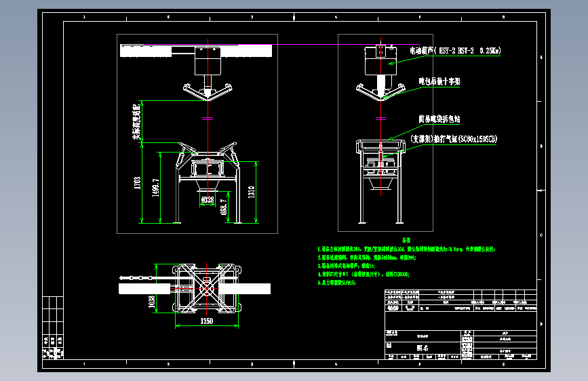Viewport: 588px width, 381px height.
Task: Select the 电动葫芦 hoist annotation label
Action: click(455, 51)
